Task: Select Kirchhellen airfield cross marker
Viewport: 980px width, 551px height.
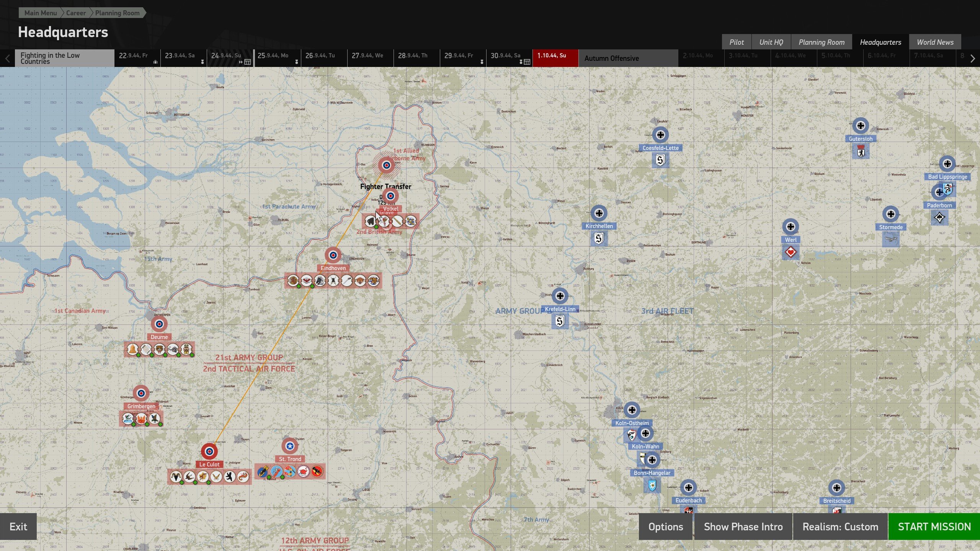Action: (599, 213)
